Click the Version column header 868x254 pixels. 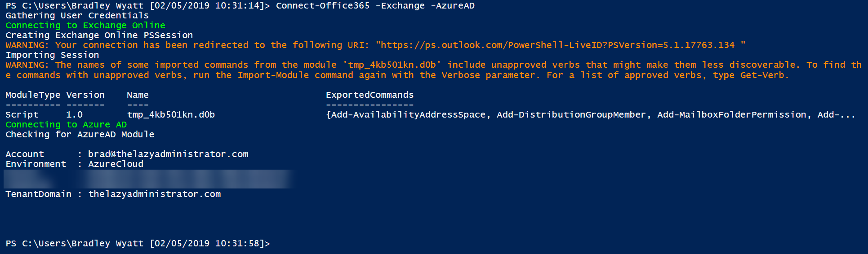tap(85, 95)
